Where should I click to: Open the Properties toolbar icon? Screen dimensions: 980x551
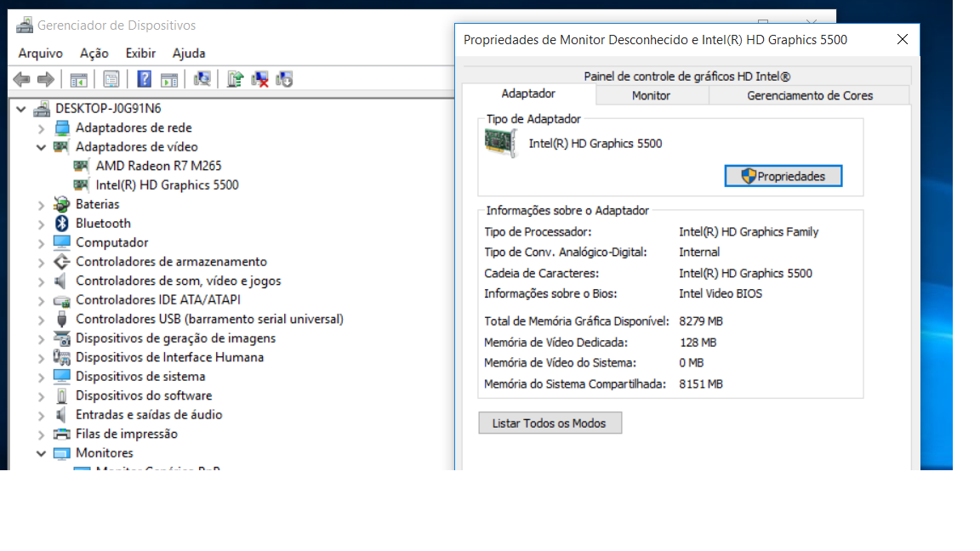[111, 79]
